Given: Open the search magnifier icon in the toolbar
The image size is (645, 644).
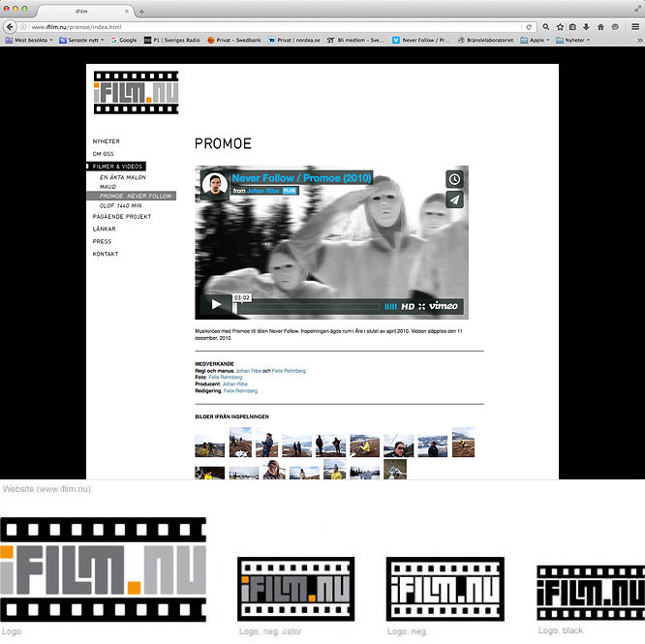Looking at the screenshot, I should coord(546,27).
